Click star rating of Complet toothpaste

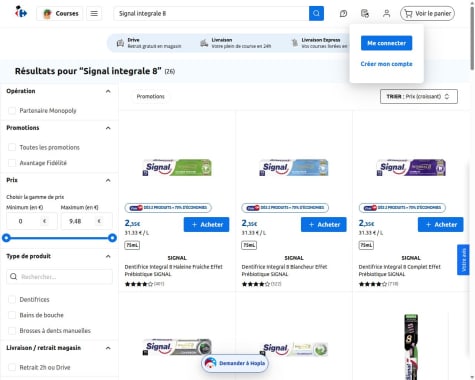point(373,284)
